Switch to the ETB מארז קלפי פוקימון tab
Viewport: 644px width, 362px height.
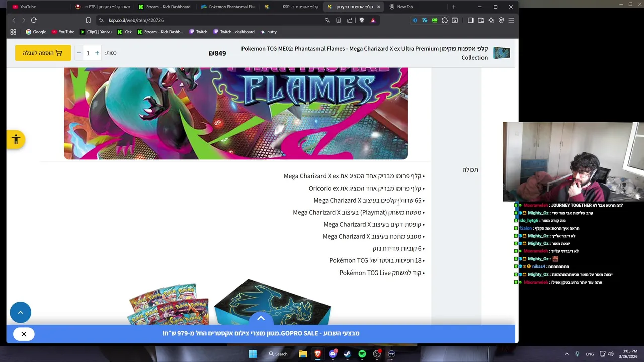point(103,7)
